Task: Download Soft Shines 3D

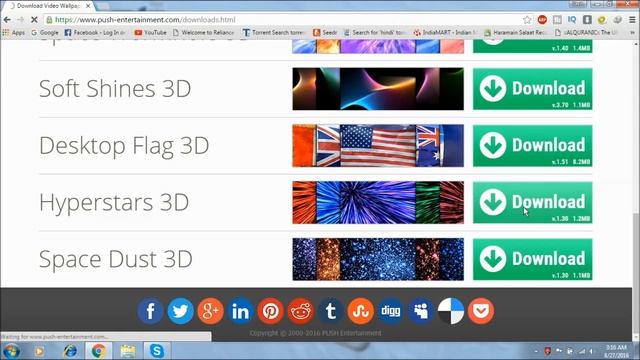Action: click(532, 89)
